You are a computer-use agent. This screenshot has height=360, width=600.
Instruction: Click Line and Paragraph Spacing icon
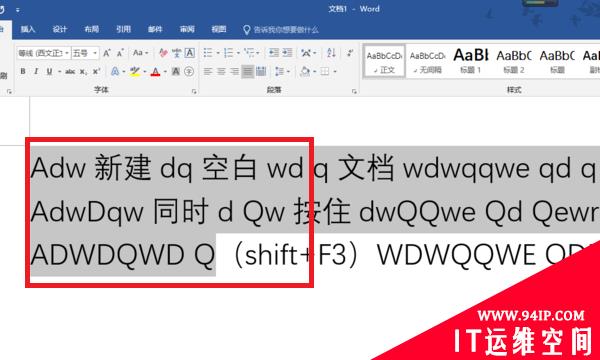280,71
